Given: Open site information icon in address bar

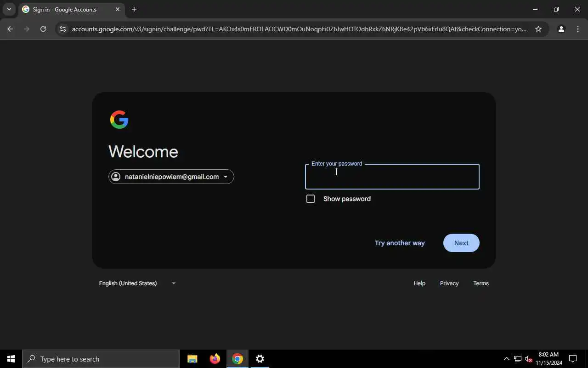Looking at the screenshot, I should pyautogui.click(x=63, y=29).
